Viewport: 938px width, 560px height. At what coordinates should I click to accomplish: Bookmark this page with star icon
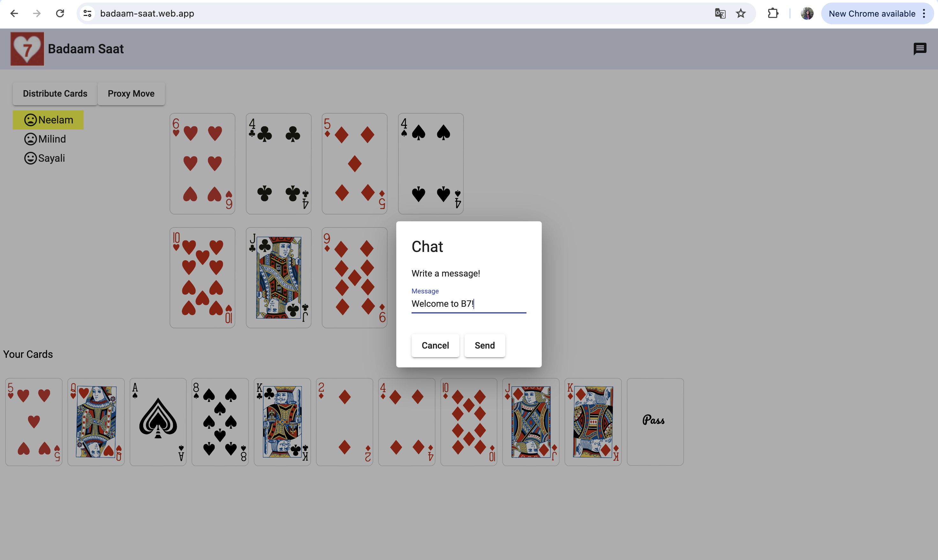741,14
